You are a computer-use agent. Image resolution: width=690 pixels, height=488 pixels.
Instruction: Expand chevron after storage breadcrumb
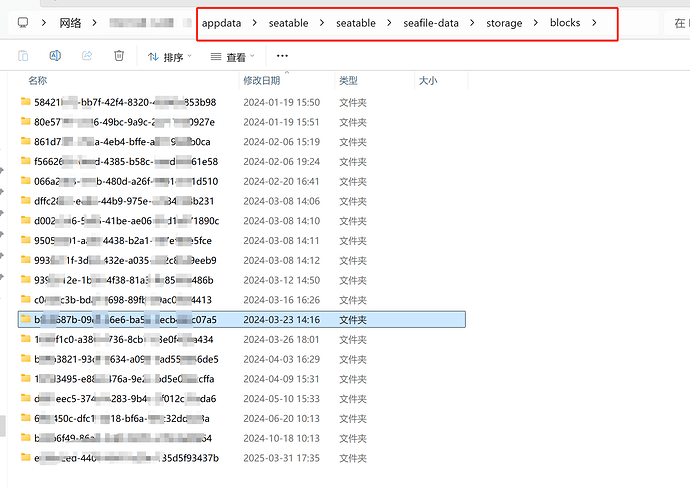click(x=536, y=23)
